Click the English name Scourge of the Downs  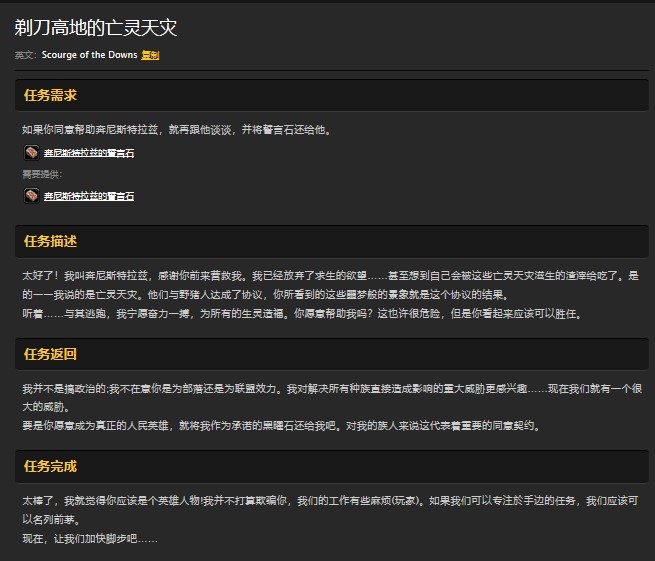89,55
